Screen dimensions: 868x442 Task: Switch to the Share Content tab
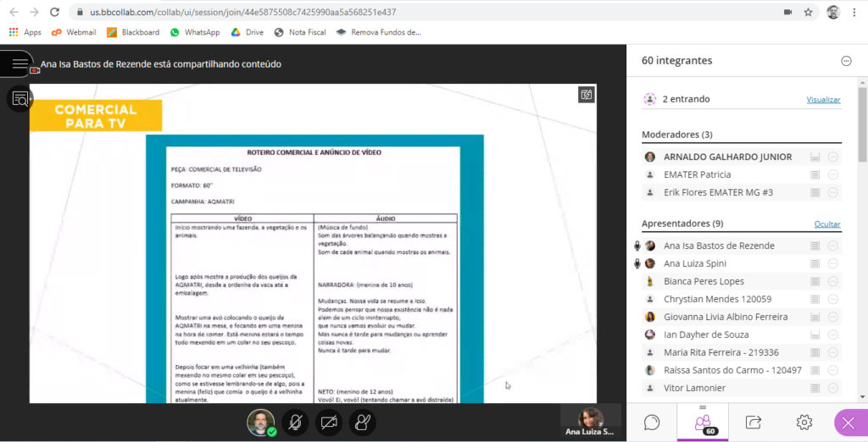pos(753,422)
